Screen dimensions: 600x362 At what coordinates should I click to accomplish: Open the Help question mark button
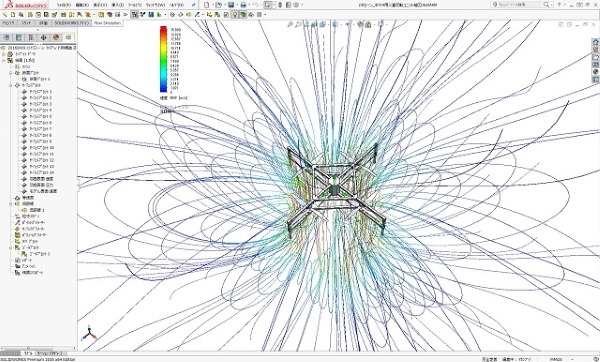pyautogui.click(x=559, y=5)
